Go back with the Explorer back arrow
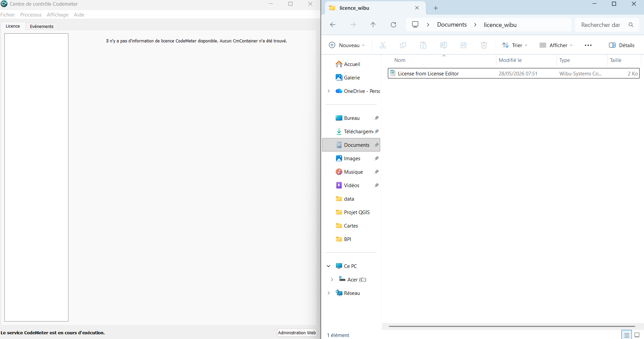Viewport: 644px width, 339px height. (333, 25)
